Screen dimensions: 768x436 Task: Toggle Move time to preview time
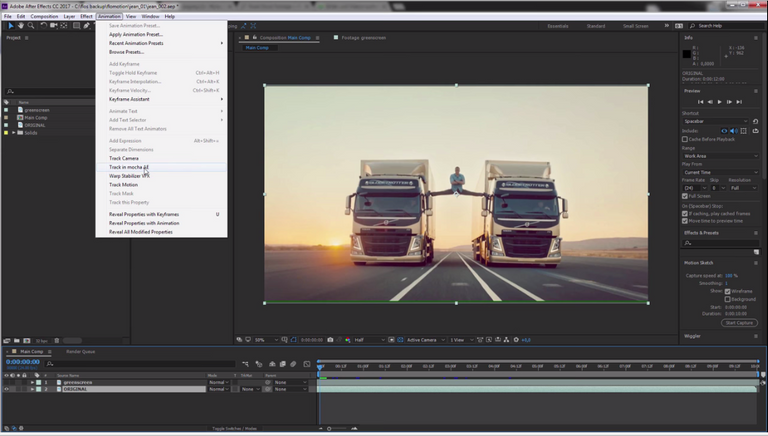685,221
